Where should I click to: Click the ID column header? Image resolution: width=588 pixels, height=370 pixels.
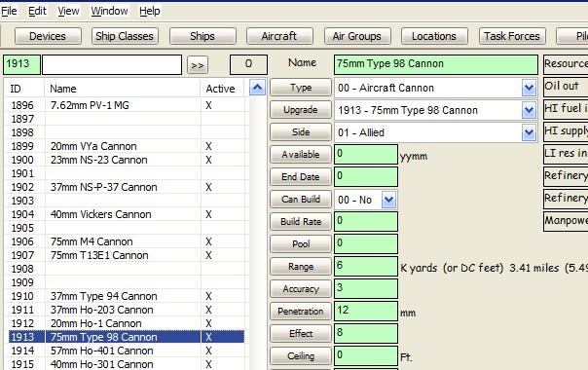(x=24, y=89)
